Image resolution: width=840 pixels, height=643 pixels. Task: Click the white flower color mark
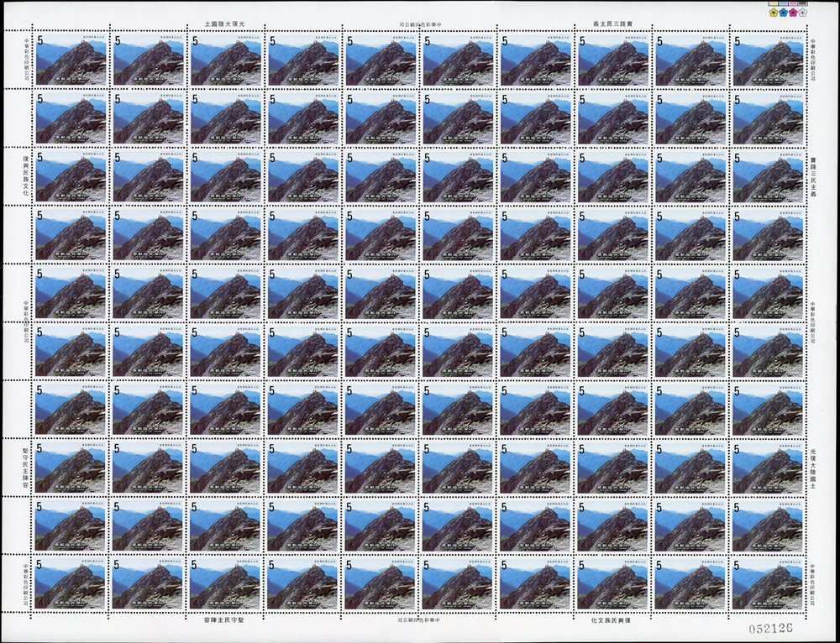point(802,13)
